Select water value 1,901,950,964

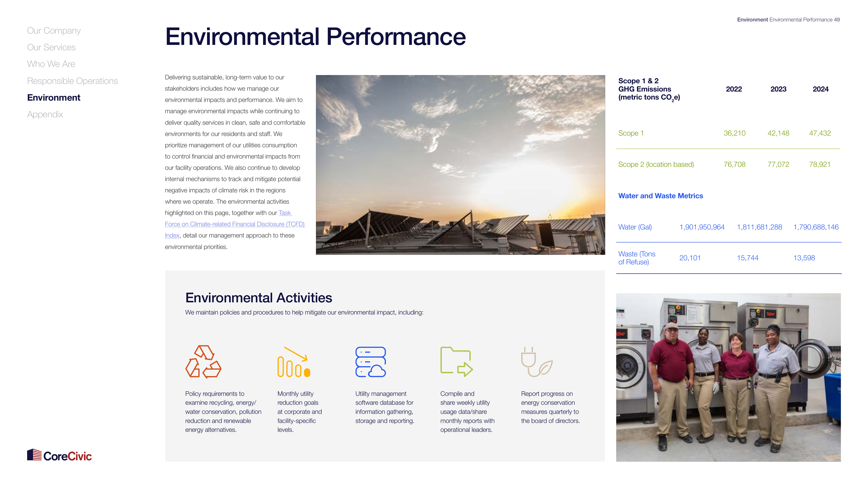tap(702, 227)
